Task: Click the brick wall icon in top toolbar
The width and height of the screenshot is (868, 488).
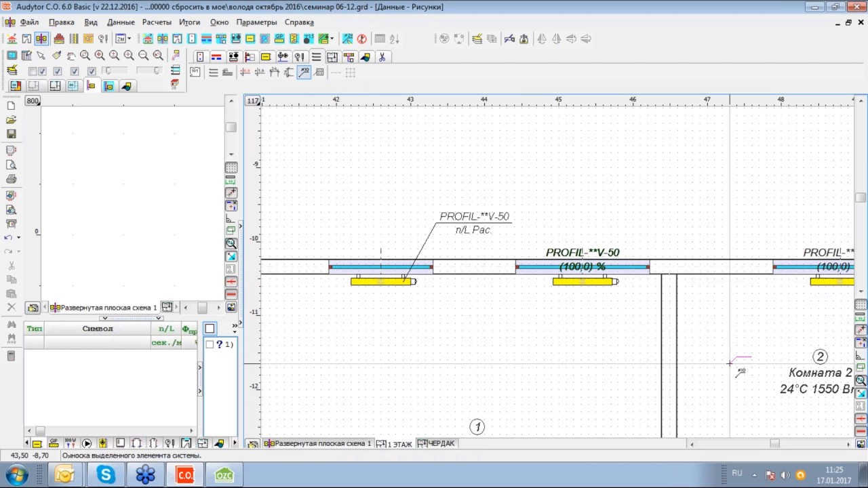Action: [x=59, y=39]
